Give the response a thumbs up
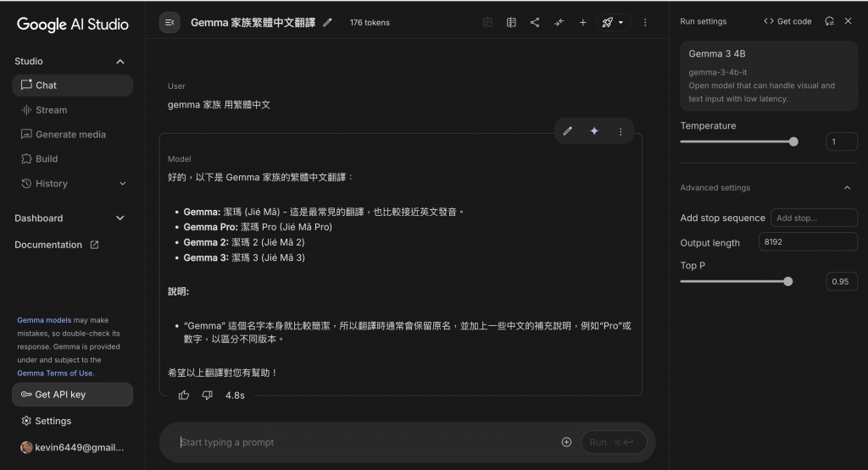868x470 pixels. tap(184, 395)
